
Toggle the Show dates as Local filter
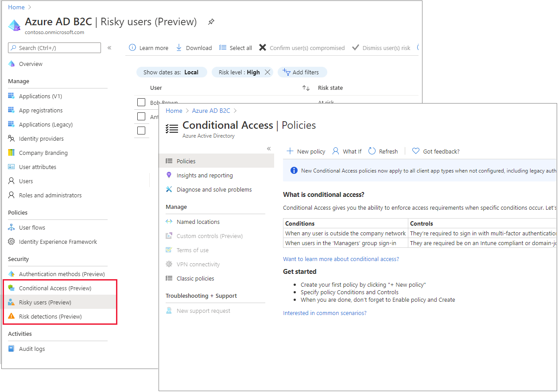[x=171, y=72]
